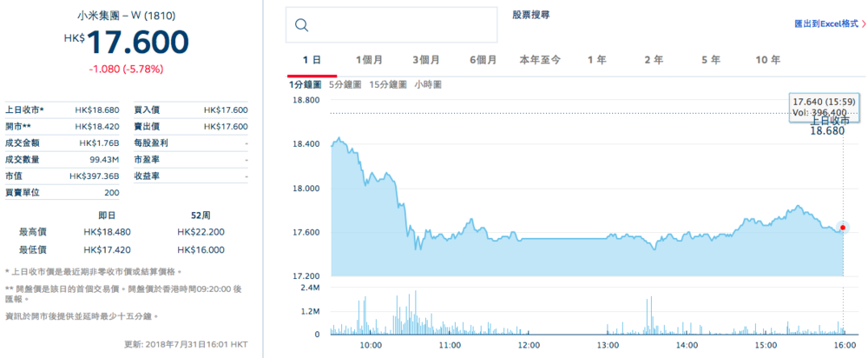Switch to the 3個月 range tab

425,60
